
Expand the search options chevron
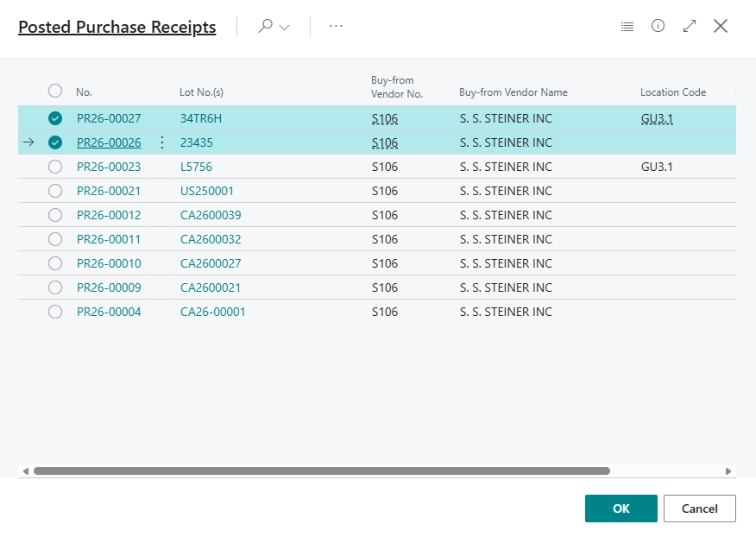coord(285,27)
